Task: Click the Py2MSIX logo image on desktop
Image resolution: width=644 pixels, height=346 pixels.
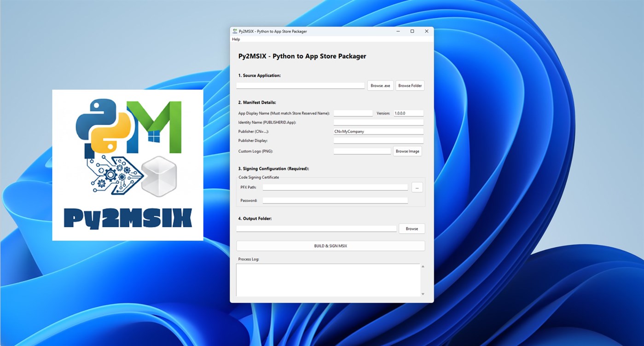Action: [x=128, y=165]
